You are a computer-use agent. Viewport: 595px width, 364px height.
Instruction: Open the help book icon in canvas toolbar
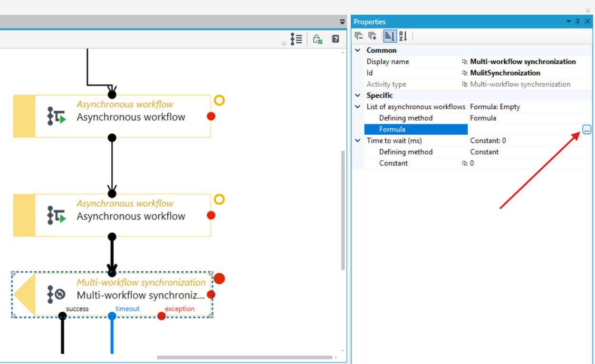(336, 39)
